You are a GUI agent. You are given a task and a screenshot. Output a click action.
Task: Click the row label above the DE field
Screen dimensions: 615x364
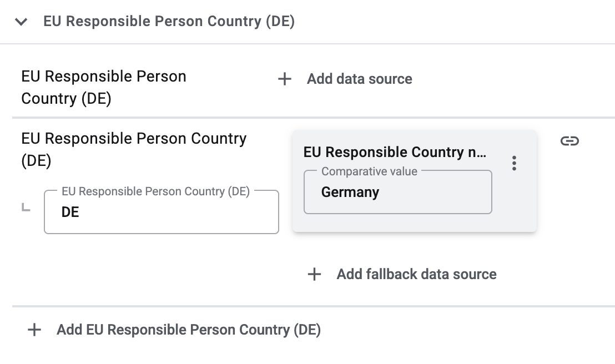[x=134, y=149]
